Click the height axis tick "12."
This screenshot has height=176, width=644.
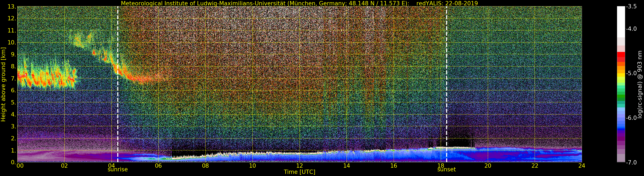12,18
